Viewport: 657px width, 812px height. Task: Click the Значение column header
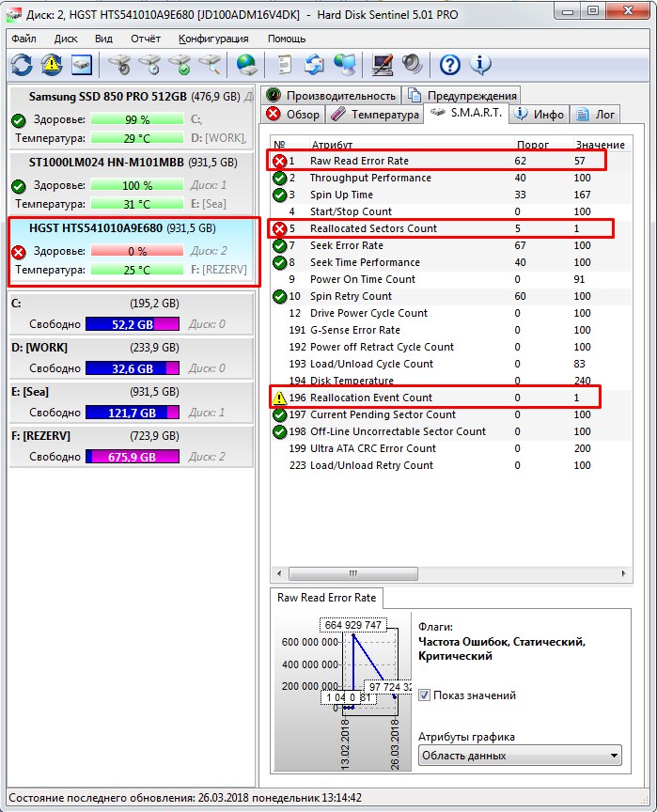pos(601,145)
